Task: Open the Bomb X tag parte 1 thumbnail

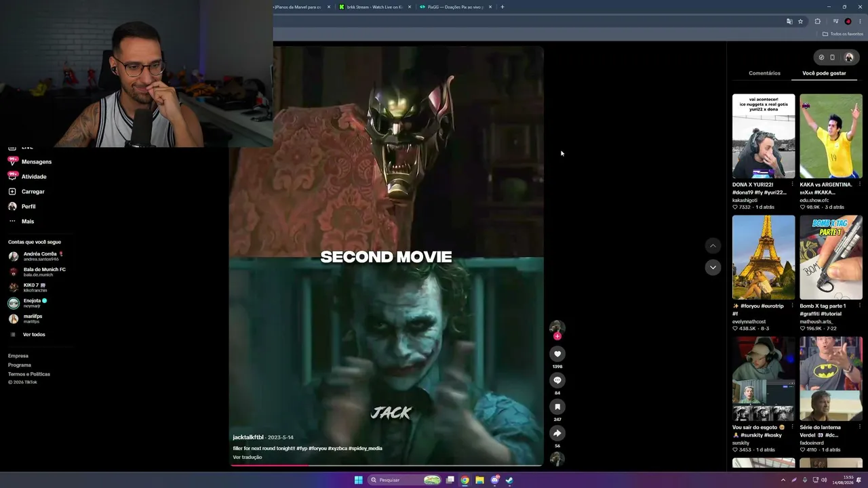Action: point(831,258)
